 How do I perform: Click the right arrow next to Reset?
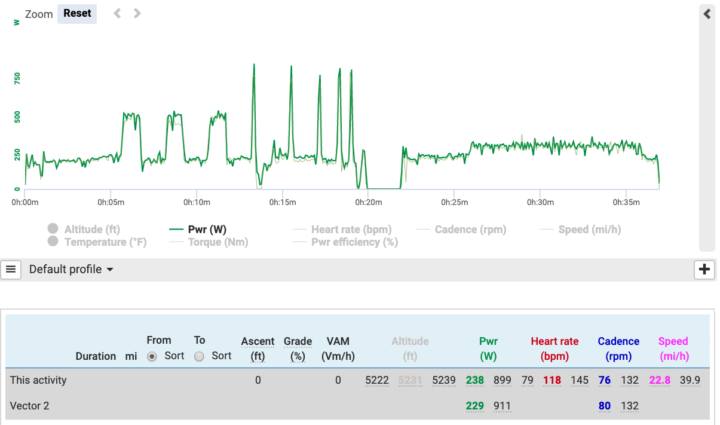click(x=137, y=13)
